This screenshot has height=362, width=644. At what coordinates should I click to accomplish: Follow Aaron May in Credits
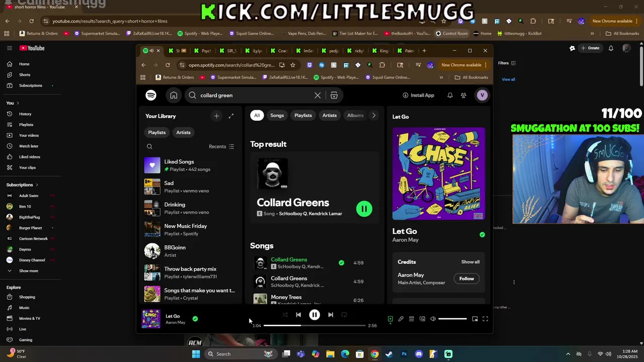click(466, 279)
